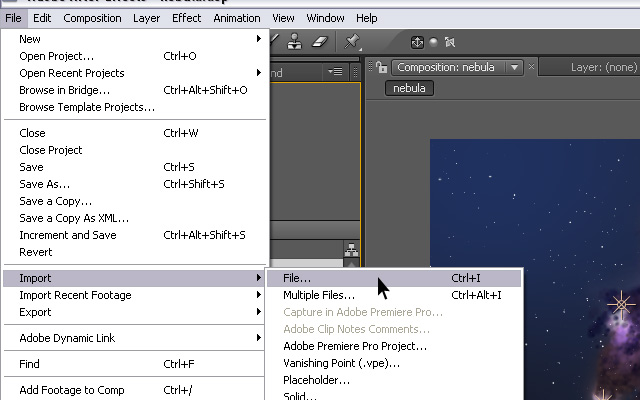
Task: Toggle the Composition viewer lock
Action: [x=381, y=67]
